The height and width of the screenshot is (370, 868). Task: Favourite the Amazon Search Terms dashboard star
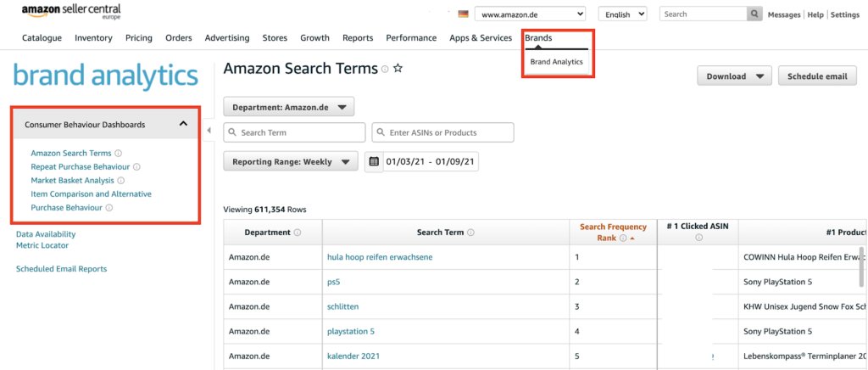[x=398, y=69]
